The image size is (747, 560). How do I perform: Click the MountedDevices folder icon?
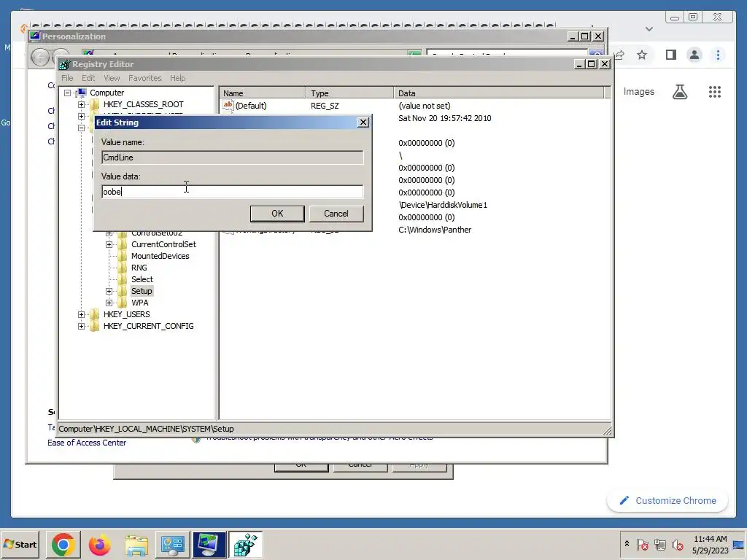(123, 256)
